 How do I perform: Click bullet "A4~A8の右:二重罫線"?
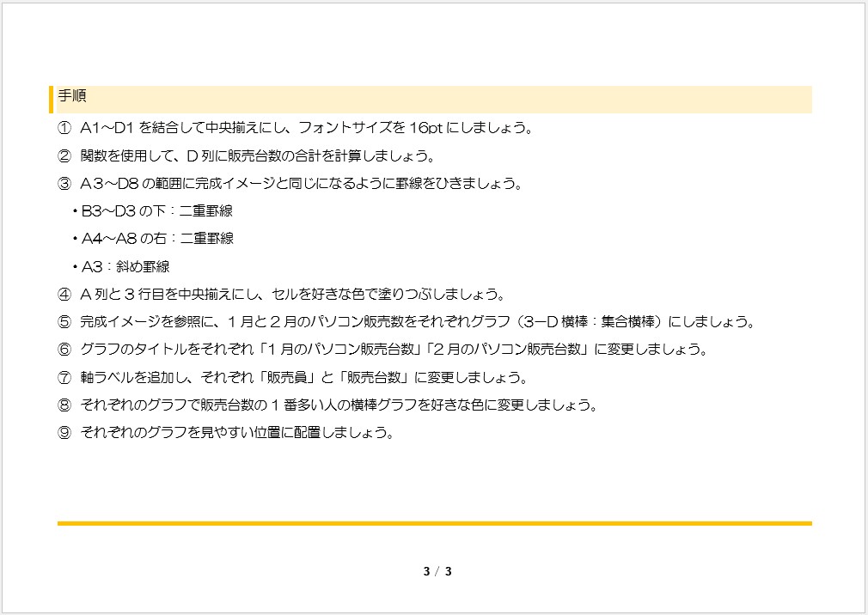(x=153, y=239)
